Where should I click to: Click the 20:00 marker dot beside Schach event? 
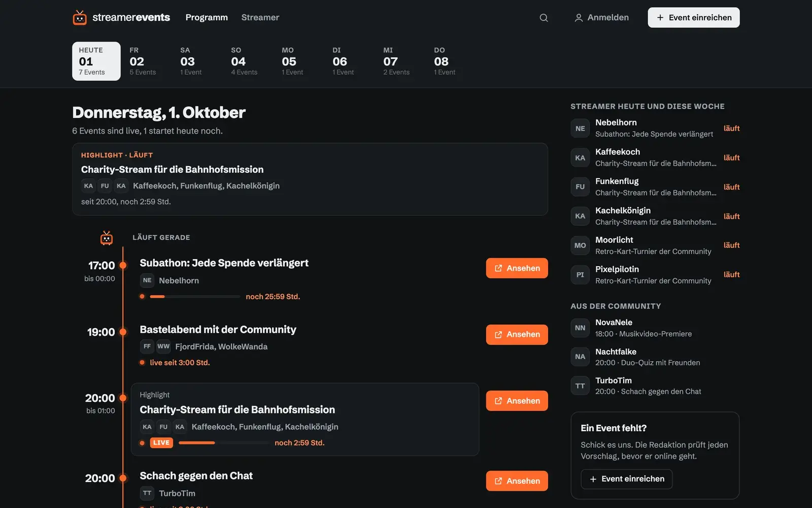[123, 478]
